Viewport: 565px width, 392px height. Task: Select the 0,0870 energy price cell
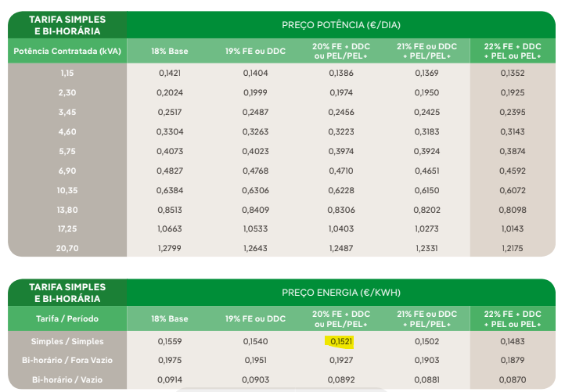click(x=510, y=379)
